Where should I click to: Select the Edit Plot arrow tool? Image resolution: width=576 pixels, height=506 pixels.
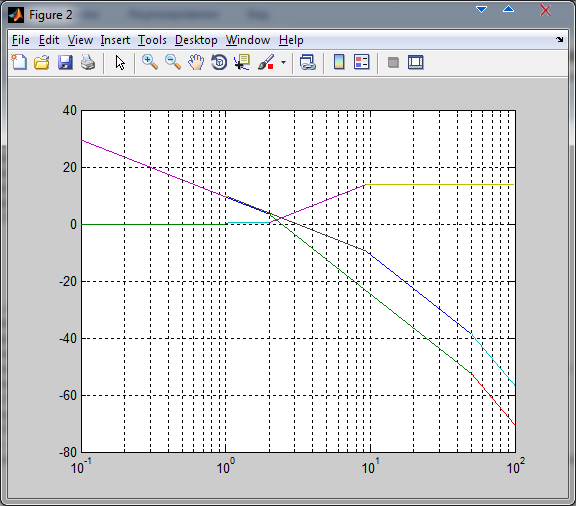point(120,62)
